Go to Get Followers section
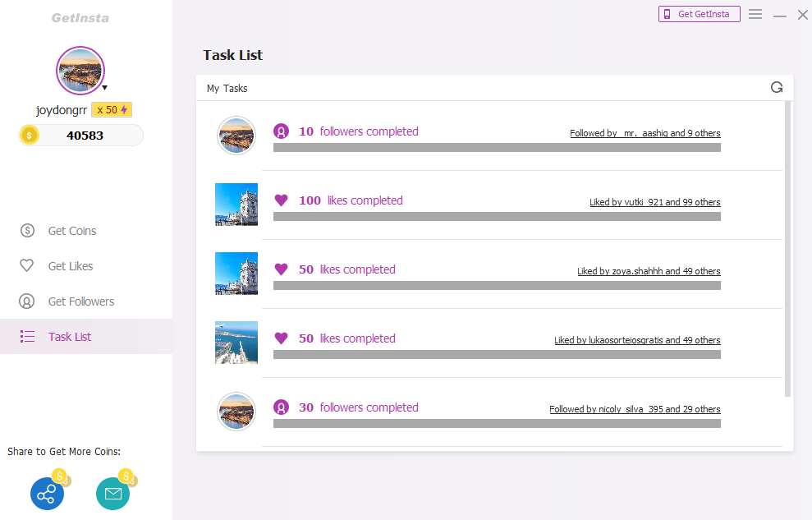812x520 pixels. click(80, 301)
